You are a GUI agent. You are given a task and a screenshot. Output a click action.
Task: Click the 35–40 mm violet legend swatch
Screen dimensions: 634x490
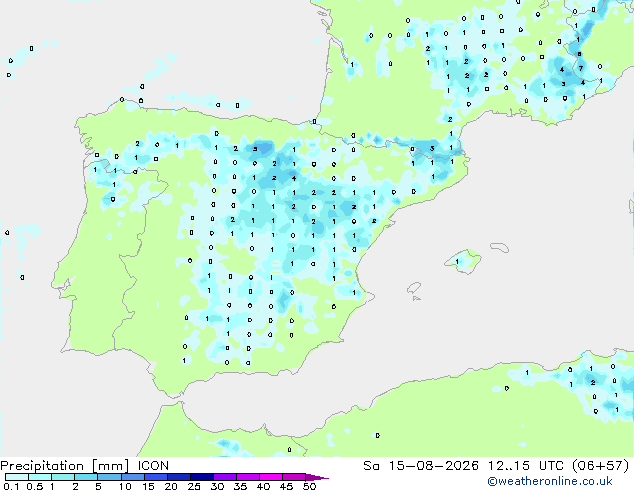[x=247, y=477]
